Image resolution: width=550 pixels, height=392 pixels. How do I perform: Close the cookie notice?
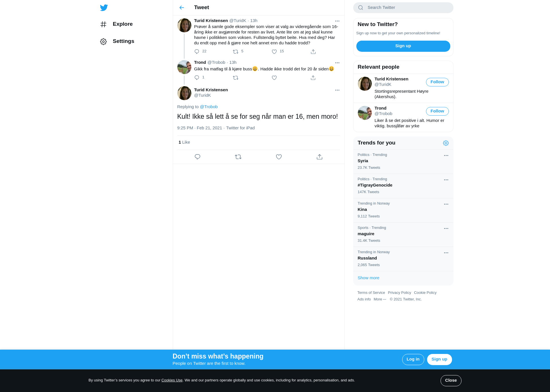pos(451,381)
